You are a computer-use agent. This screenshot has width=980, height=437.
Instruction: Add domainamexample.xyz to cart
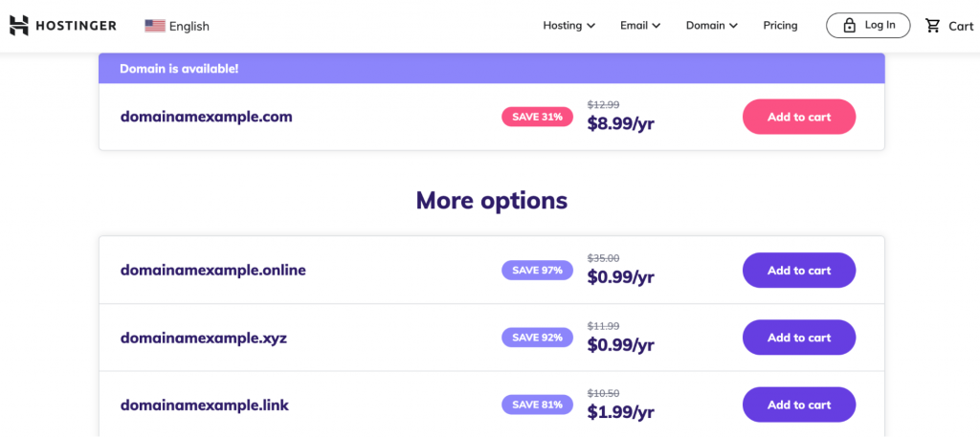(x=799, y=338)
